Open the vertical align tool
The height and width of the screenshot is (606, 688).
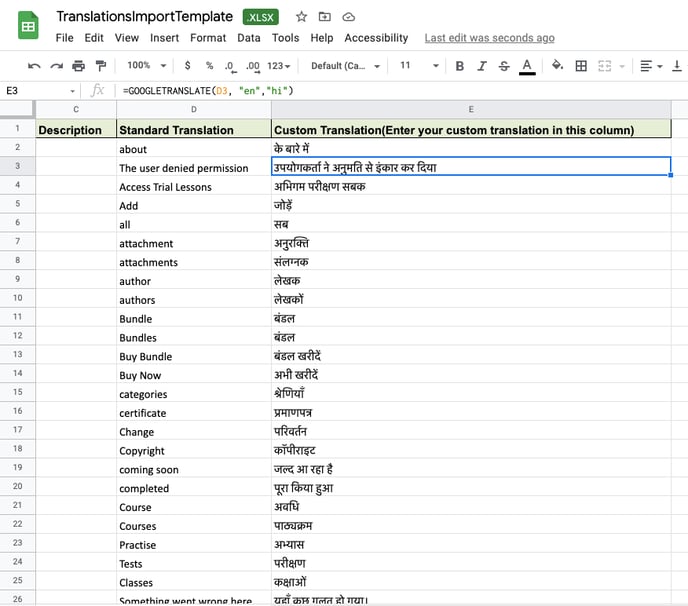(x=677, y=66)
